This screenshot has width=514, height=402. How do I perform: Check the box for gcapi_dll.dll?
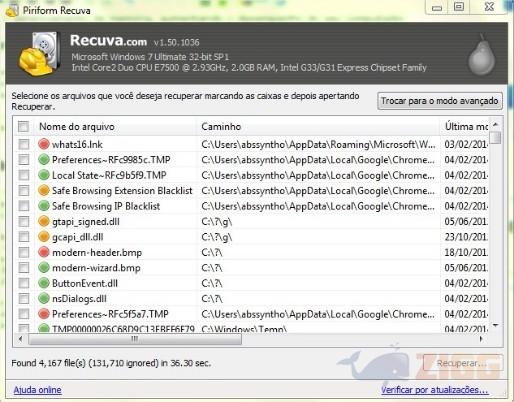24,237
